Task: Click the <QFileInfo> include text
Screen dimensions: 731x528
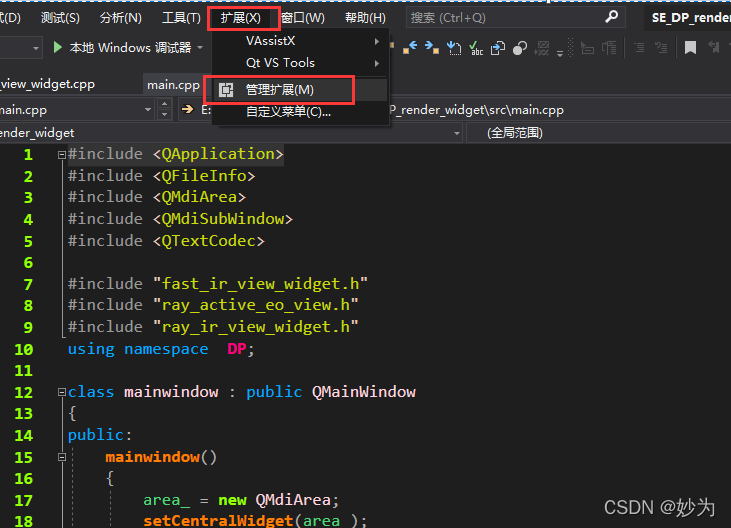Action: point(204,176)
